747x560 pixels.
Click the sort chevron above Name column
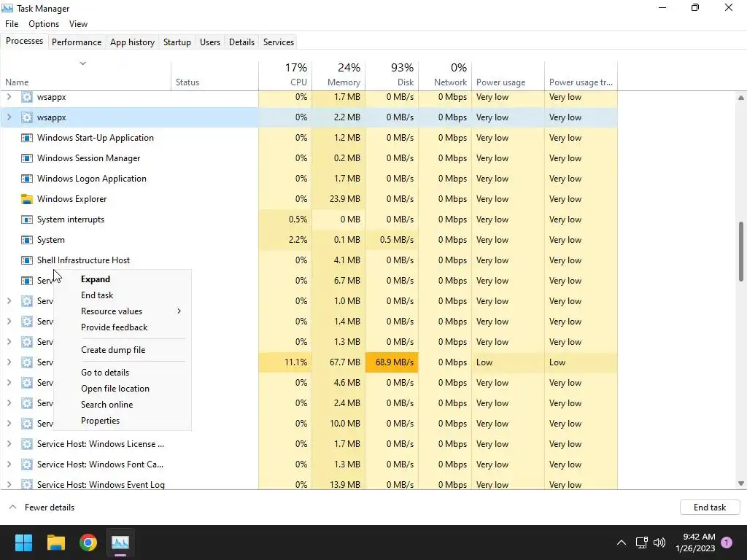tap(82, 63)
